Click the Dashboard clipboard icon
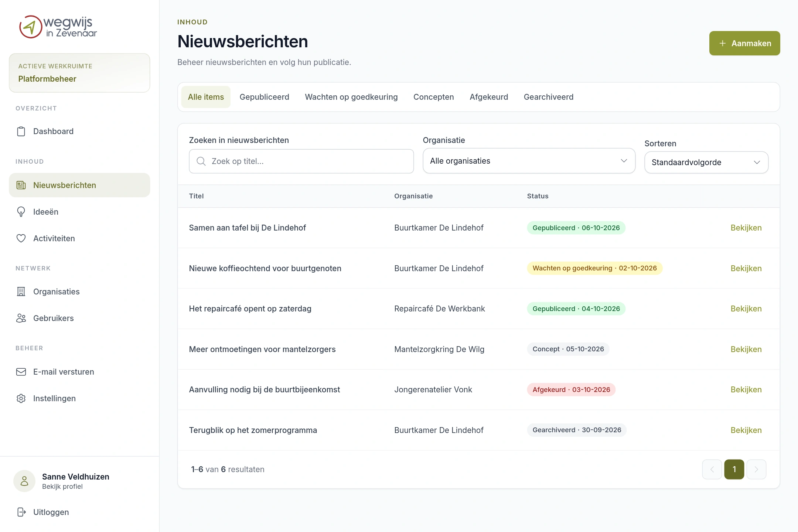 [21, 132]
